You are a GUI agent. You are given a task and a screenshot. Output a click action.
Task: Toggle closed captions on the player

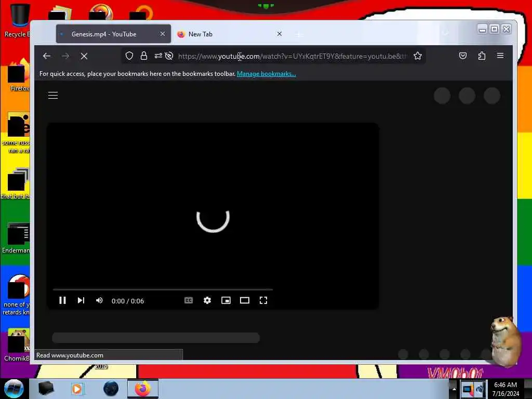click(x=189, y=300)
